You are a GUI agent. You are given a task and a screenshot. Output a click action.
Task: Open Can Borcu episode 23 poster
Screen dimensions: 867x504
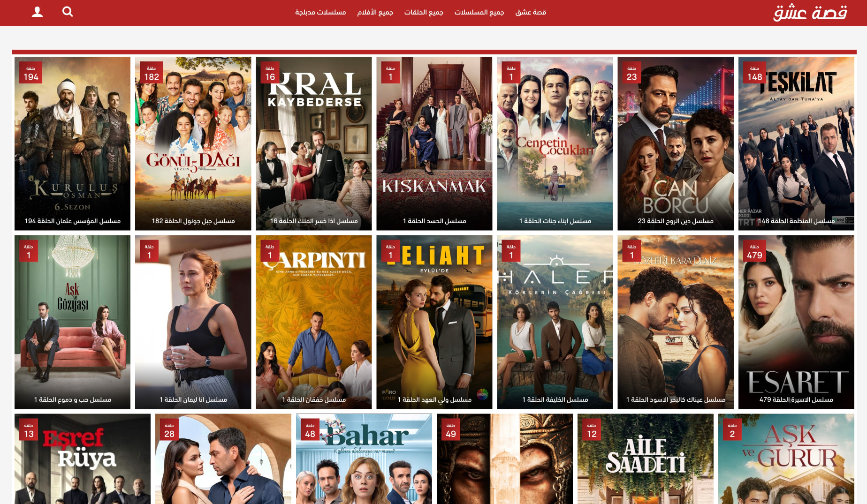(675, 143)
